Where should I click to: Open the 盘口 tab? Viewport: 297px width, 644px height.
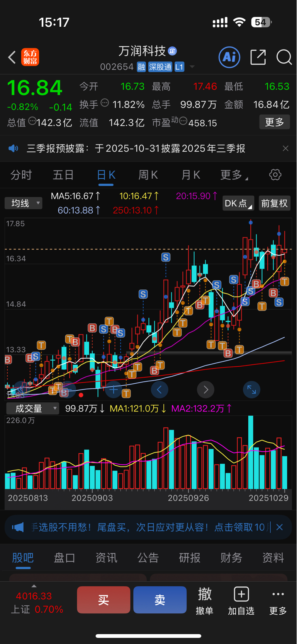tap(64, 557)
